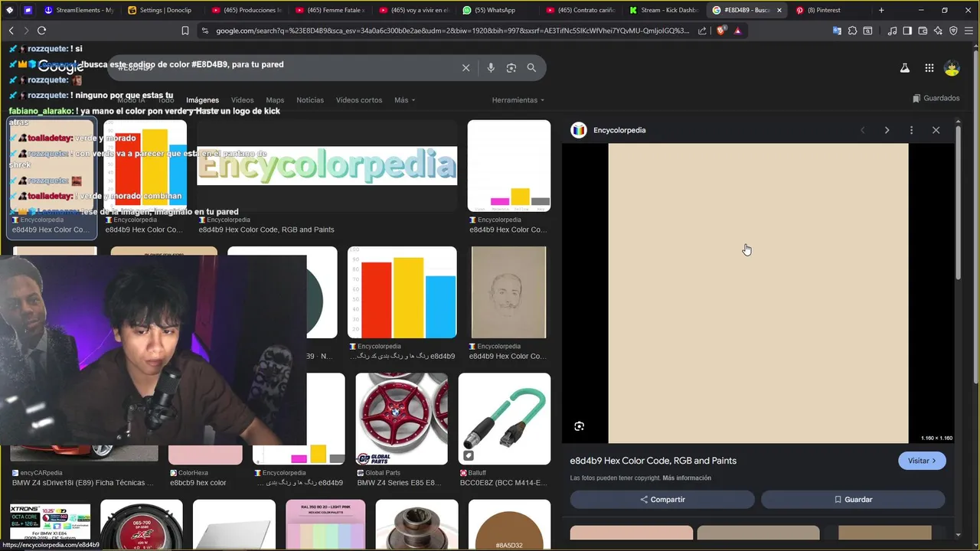
Task: Open the BMW red wheels image result
Action: (401, 419)
